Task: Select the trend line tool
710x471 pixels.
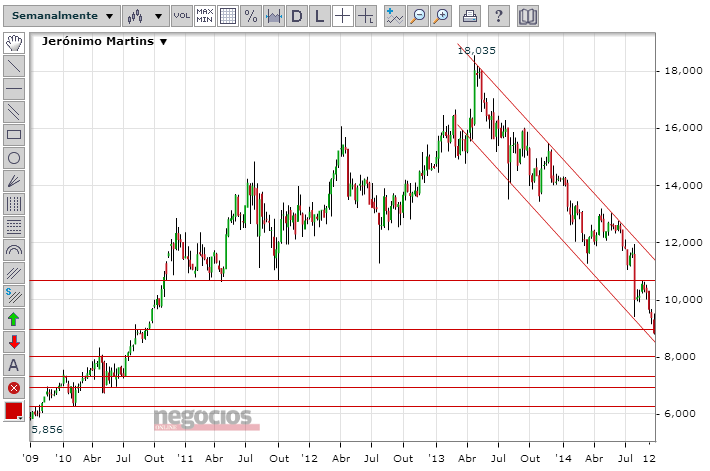Action: [14, 66]
